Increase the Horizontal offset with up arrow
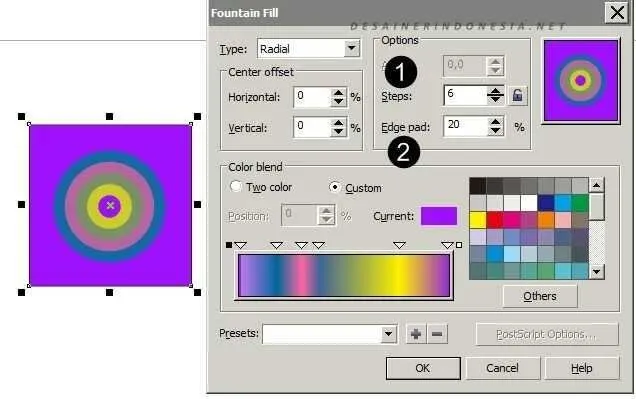The width and height of the screenshot is (636, 399). [x=338, y=93]
